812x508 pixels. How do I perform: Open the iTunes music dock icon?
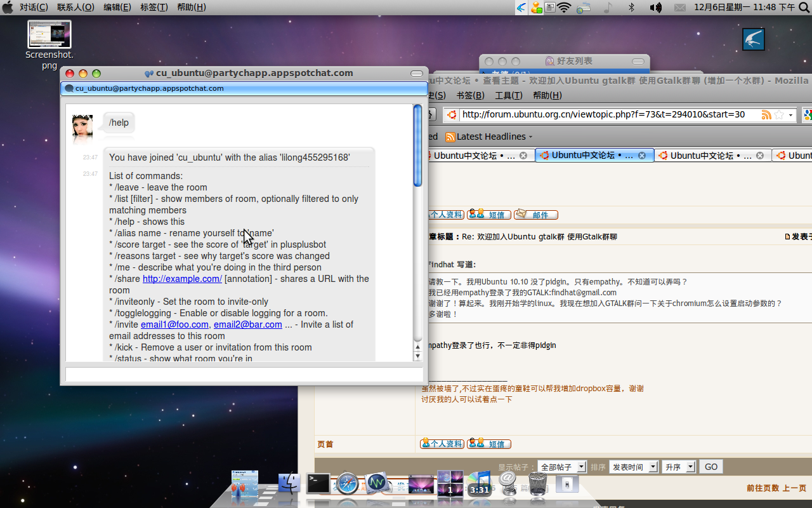[480, 483]
